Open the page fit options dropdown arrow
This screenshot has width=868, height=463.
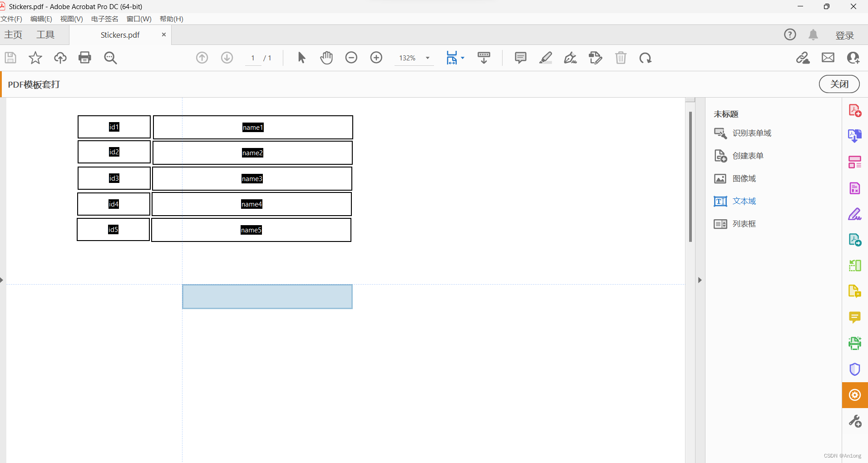tap(464, 58)
